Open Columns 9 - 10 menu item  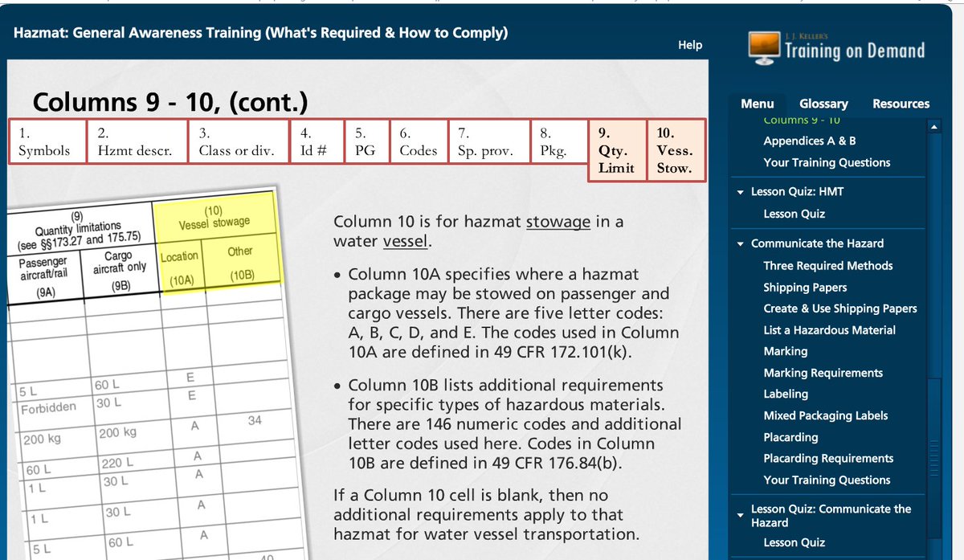tap(802, 121)
